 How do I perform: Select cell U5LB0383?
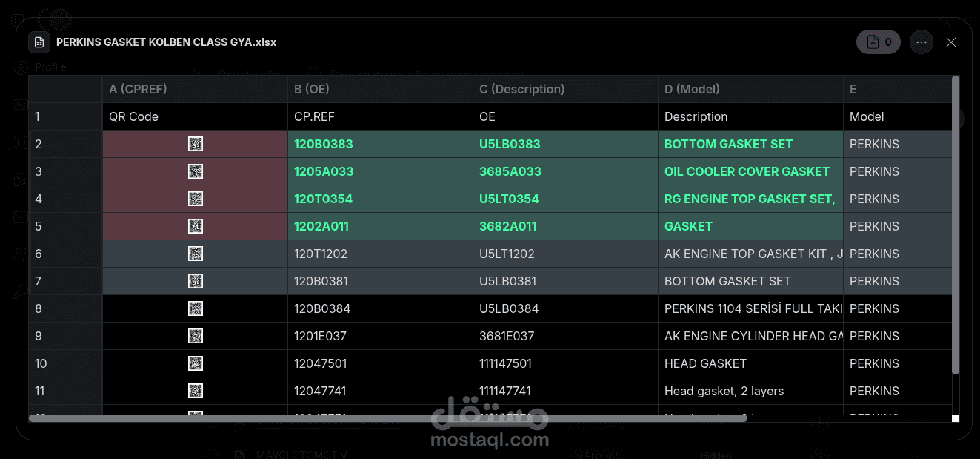565,144
